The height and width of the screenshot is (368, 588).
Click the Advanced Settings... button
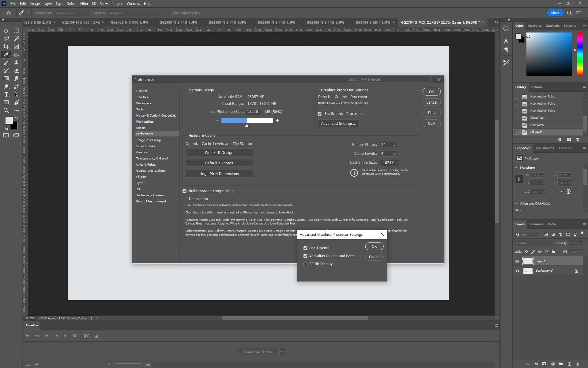[338, 124]
